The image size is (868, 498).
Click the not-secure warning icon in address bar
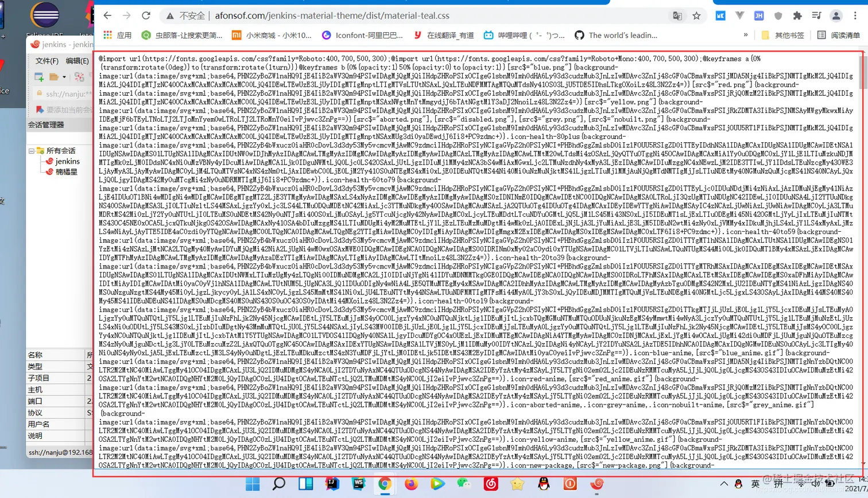click(170, 15)
